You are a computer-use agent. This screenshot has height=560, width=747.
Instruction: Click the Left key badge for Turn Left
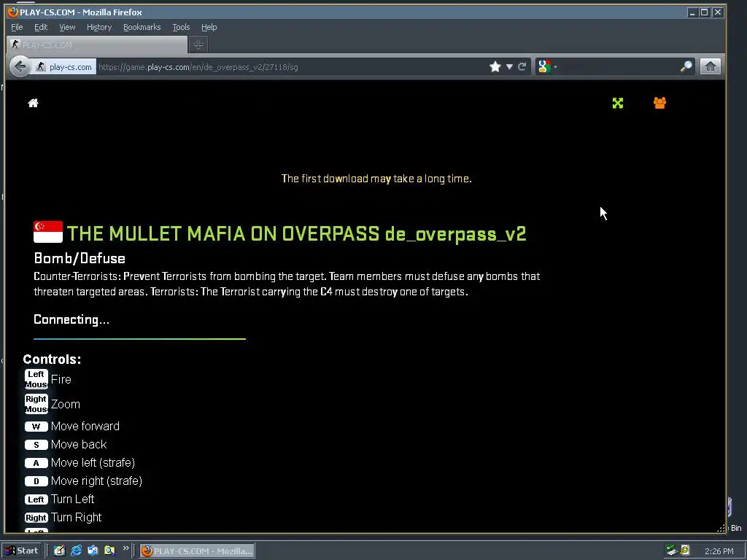point(36,499)
